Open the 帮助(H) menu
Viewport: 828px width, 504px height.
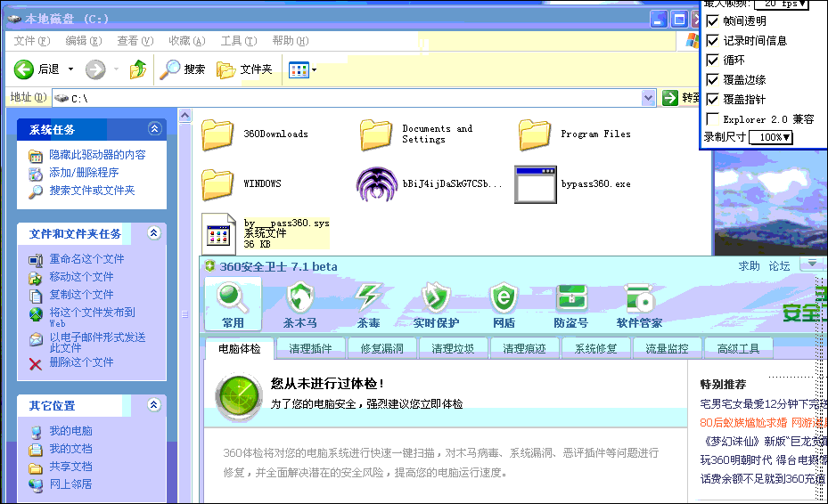point(291,41)
